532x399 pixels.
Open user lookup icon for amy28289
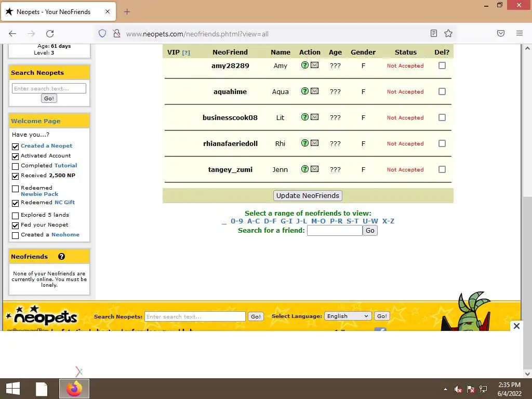304,65
